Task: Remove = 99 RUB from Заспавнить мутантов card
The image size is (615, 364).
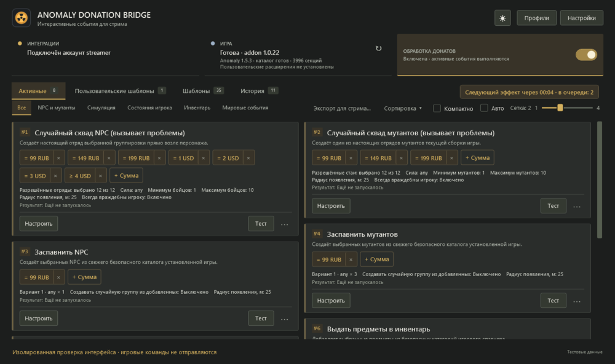Action: 351,259
